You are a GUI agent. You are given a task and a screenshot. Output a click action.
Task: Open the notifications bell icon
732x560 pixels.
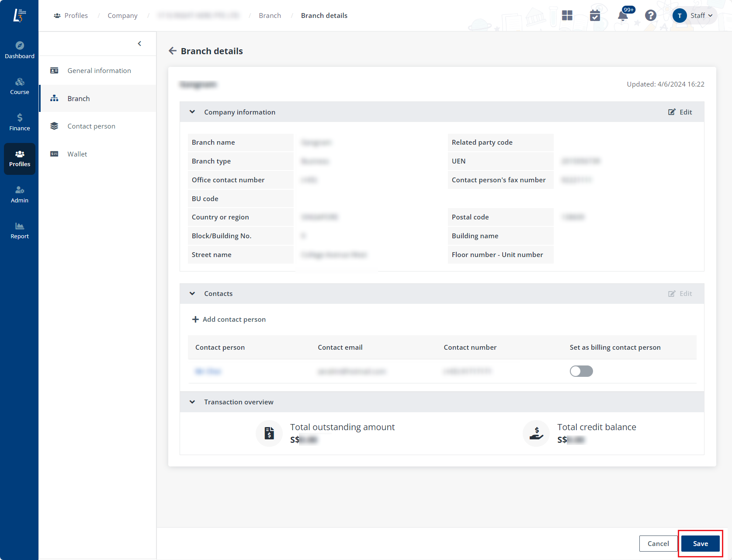(x=623, y=16)
